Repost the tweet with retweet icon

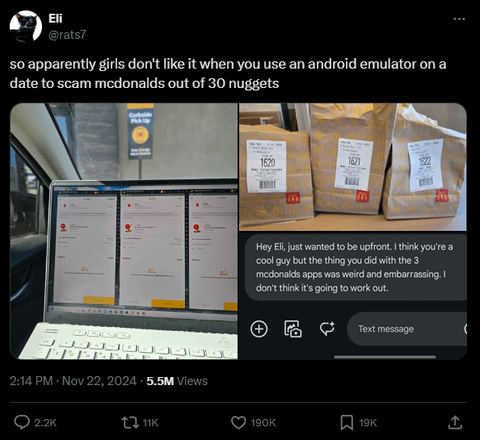[130, 422]
